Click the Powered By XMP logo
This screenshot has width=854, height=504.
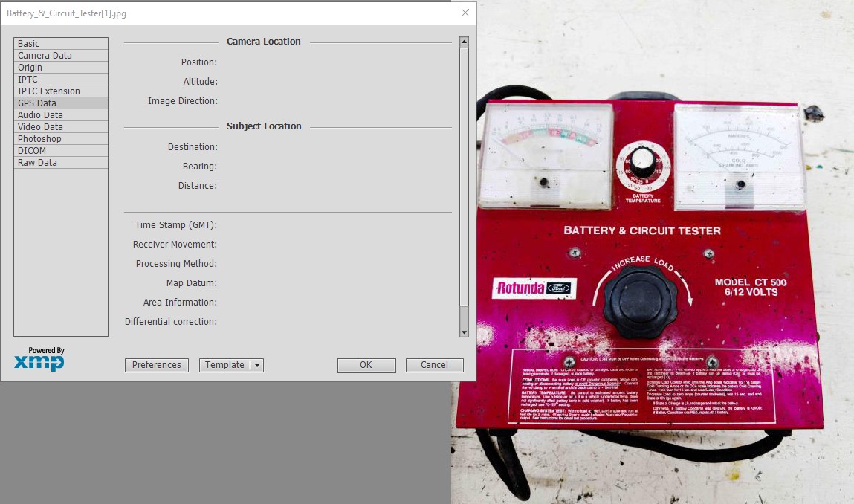tap(39, 359)
